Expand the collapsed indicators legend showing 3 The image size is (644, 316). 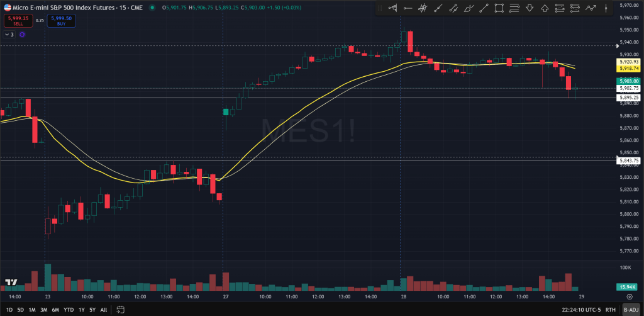click(9, 35)
